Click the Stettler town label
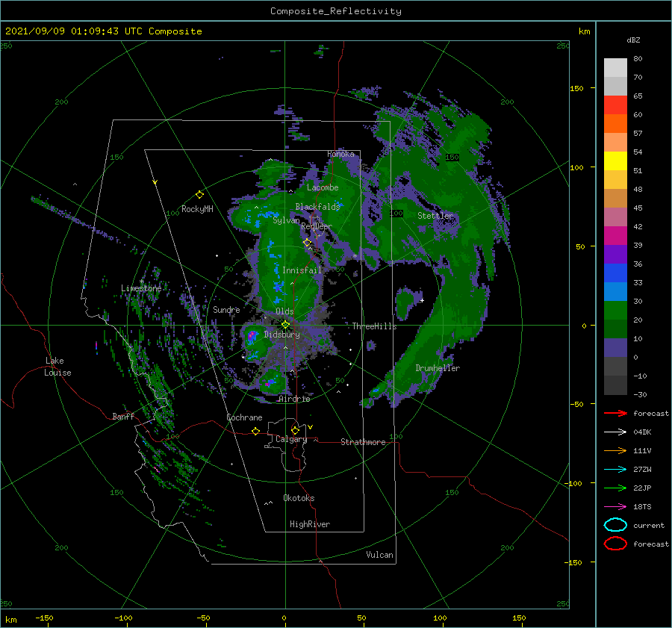The height and width of the screenshot is (628, 672). point(435,216)
